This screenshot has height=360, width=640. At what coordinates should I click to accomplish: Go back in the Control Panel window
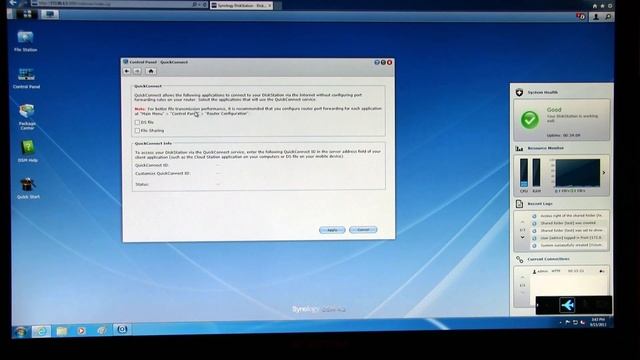(127, 71)
